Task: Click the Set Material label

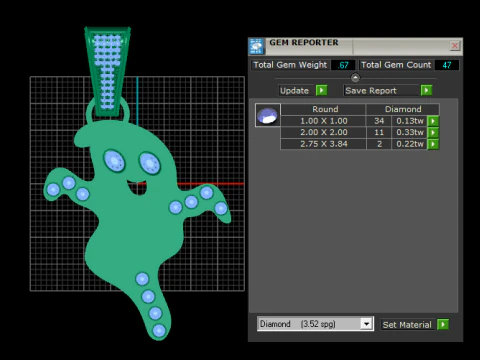Action: [x=407, y=325]
